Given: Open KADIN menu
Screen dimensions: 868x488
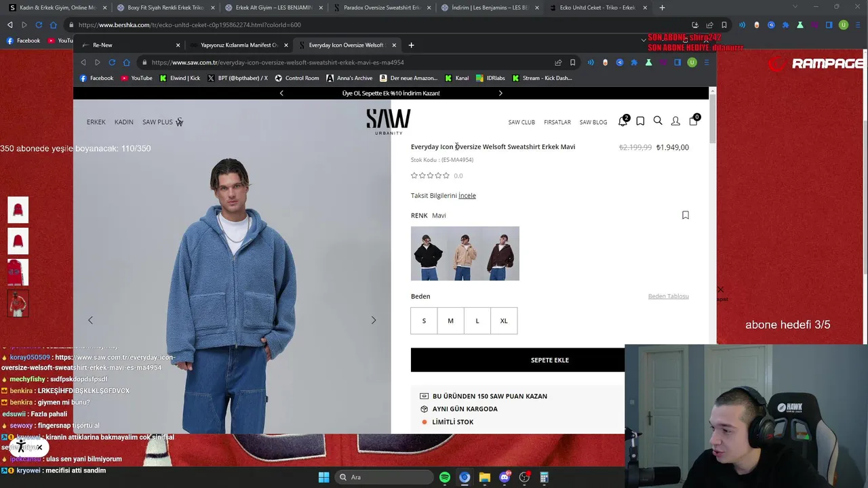Looking at the screenshot, I should point(124,122).
